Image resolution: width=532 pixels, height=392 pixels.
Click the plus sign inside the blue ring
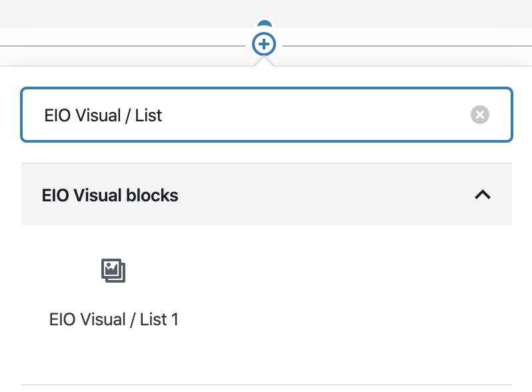(264, 44)
